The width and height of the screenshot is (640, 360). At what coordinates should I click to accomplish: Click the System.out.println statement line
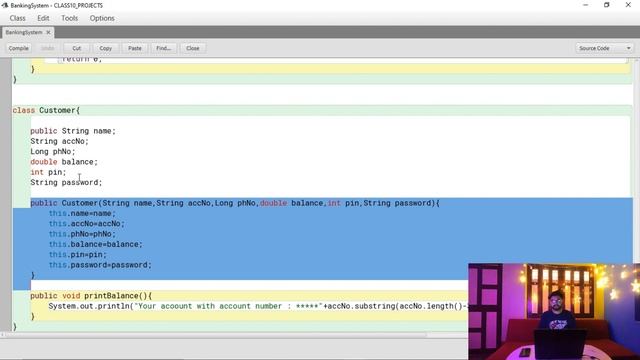click(x=258, y=306)
